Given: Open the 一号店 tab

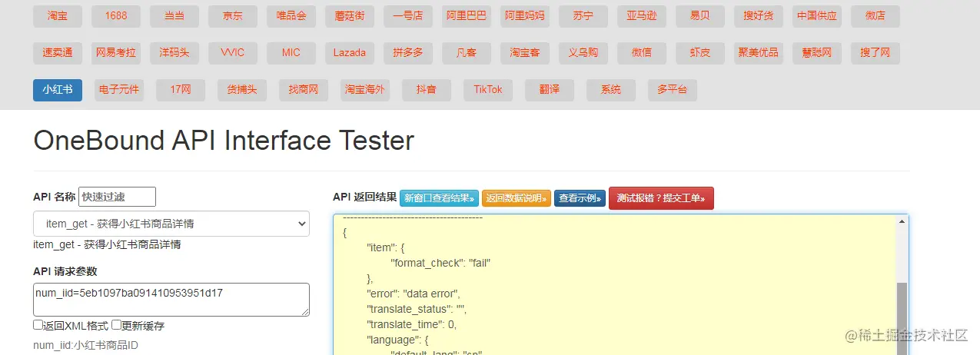Looking at the screenshot, I should coord(408,16).
